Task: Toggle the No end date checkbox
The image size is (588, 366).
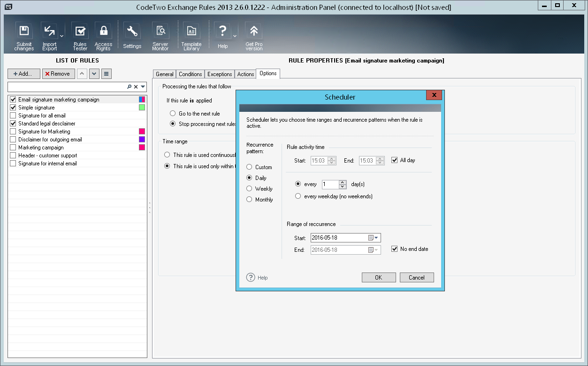Action: (x=395, y=249)
